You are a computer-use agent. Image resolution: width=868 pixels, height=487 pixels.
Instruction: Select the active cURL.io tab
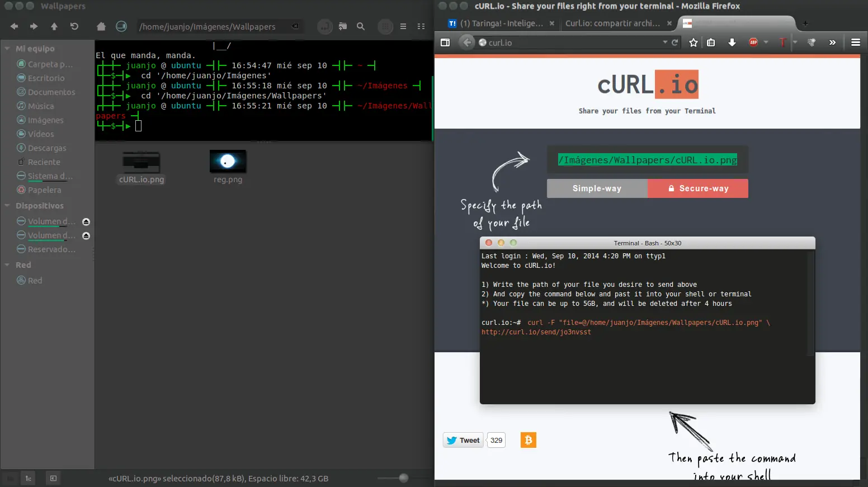pos(736,23)
